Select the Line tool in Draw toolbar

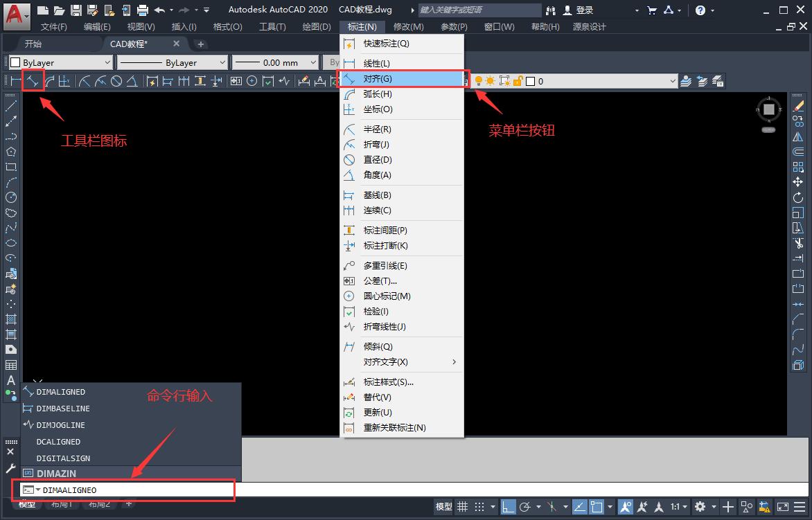(x=11, y=106)
